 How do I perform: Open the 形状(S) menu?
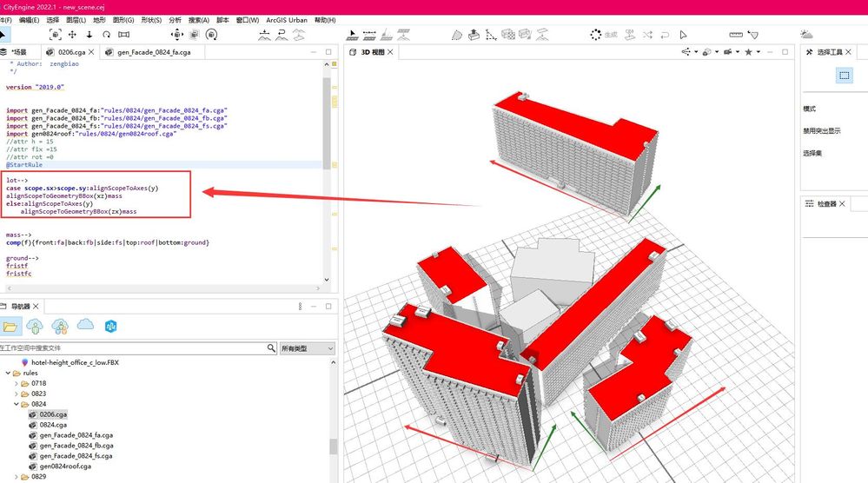tap(151, 20)
